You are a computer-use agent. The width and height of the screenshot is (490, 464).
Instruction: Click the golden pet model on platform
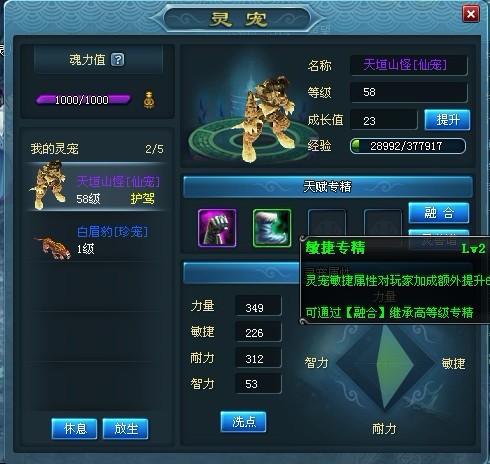click(268, 118)
